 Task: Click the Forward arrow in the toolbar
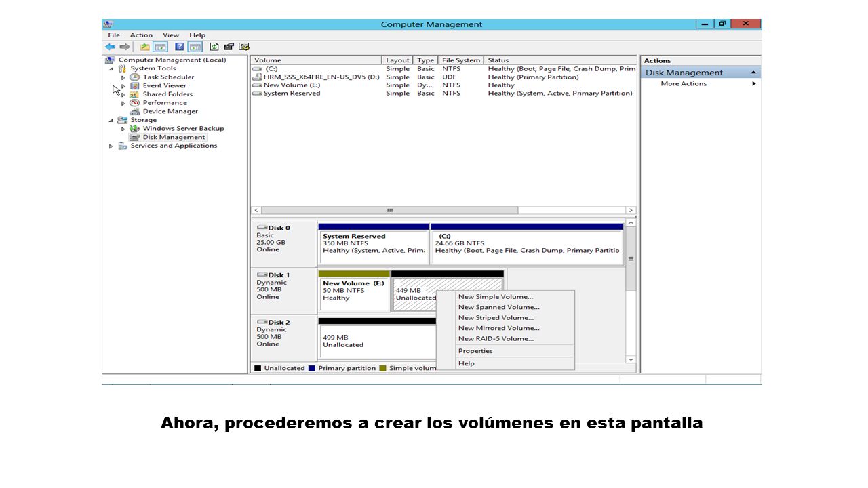[125, 47]
